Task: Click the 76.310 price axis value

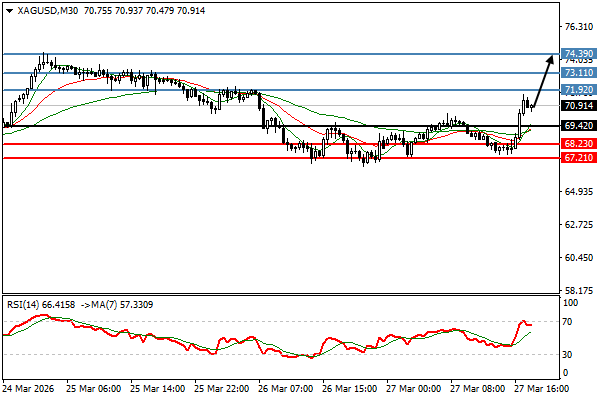Action: 579,27
